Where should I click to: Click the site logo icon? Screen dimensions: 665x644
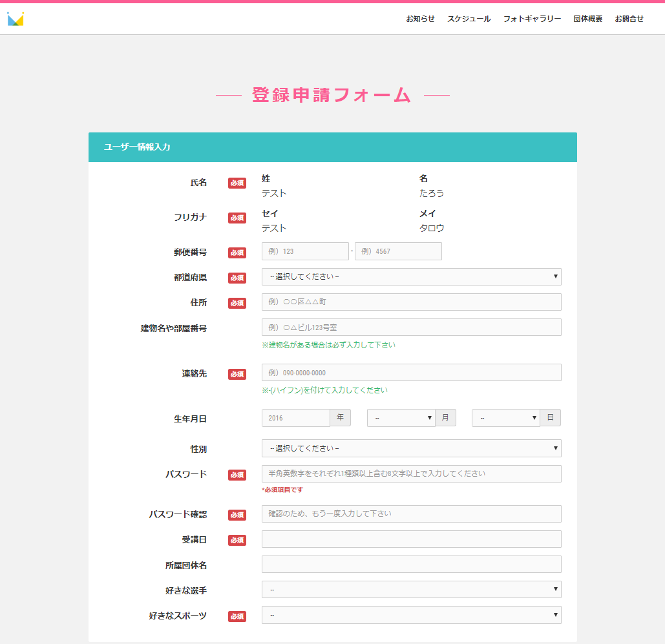(x=16, y=19)
